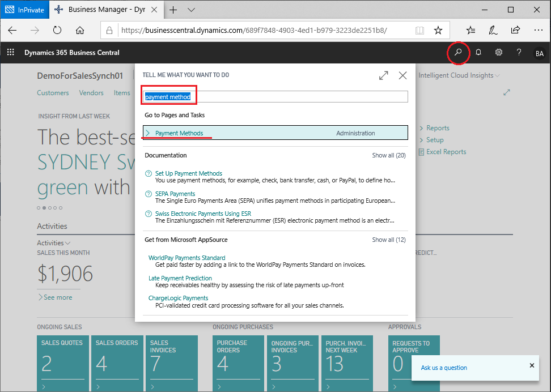Viewport: 551px width, 392px height.
Task: Add page to favorites star icon
Action: [x=438, y=31]
